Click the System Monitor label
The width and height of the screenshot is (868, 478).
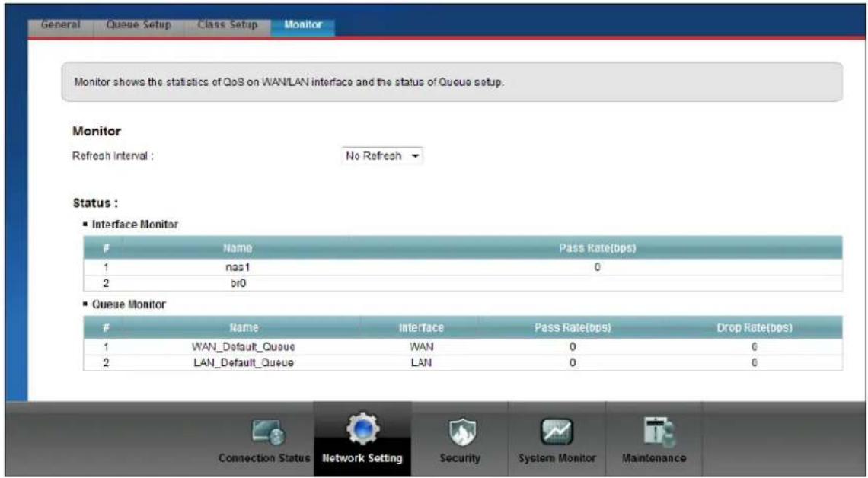tap(557, 458)
